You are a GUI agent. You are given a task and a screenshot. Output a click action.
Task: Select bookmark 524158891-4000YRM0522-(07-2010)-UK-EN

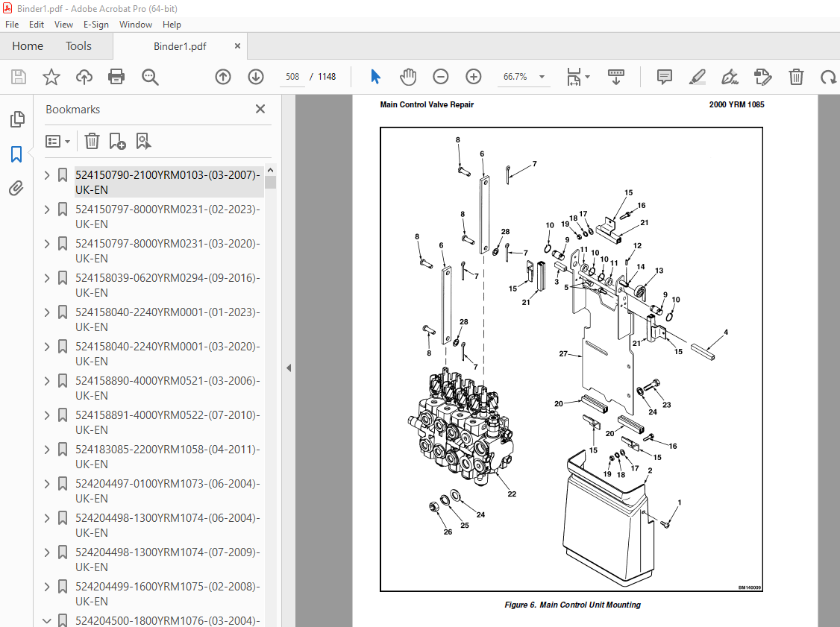[168, 423]
